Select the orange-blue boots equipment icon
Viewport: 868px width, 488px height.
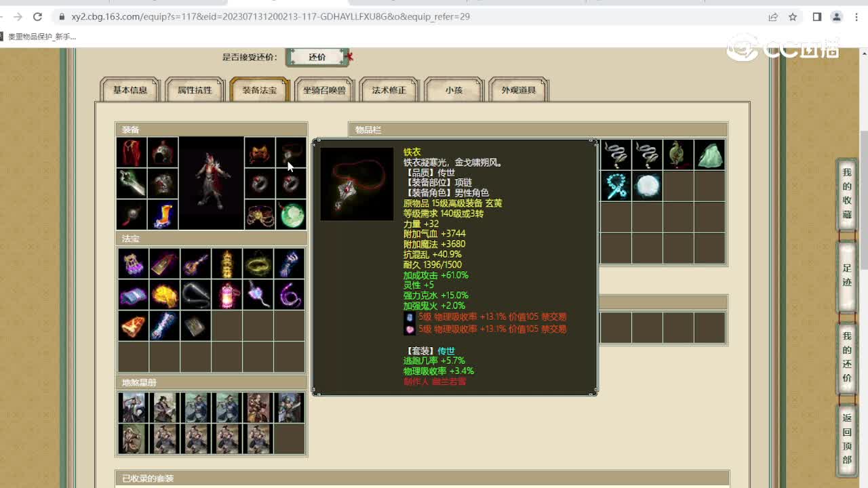pyautogui.click(x=163, y=215)
